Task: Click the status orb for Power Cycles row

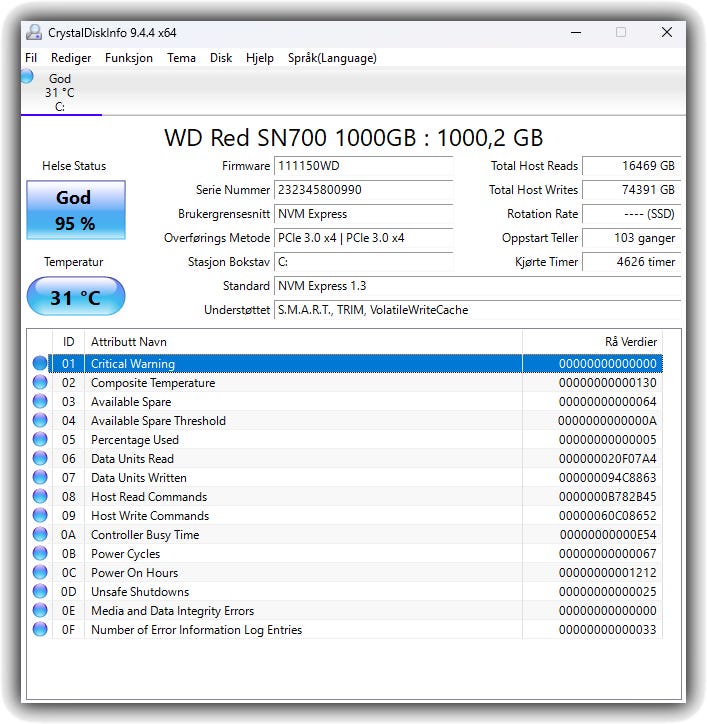Action: point(40,553)
